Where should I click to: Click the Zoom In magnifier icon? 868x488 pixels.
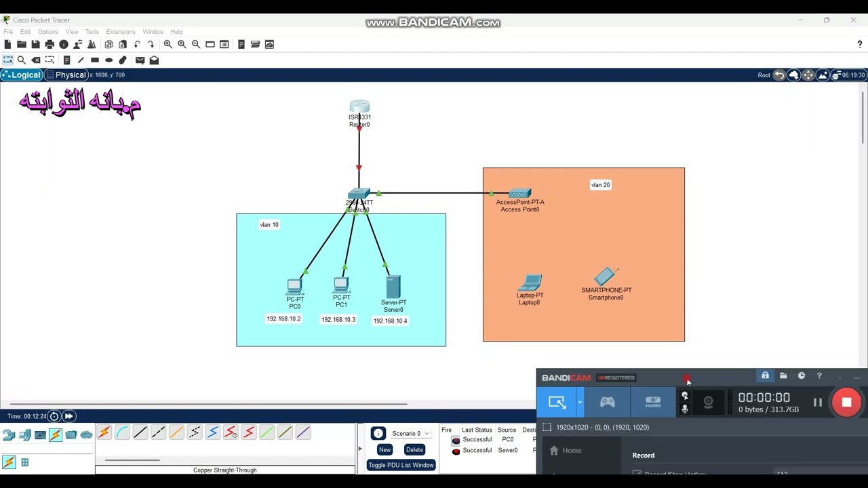(167, 44)
